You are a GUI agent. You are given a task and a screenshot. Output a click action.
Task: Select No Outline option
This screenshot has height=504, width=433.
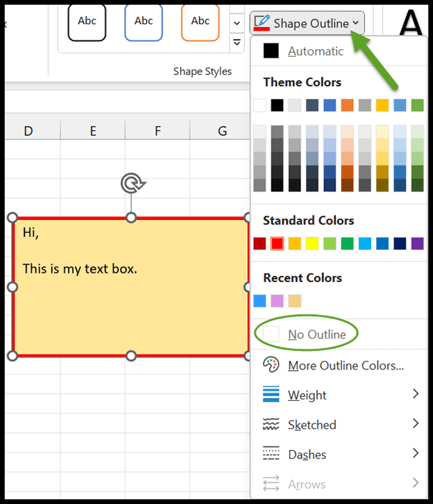tap(338, 335)
